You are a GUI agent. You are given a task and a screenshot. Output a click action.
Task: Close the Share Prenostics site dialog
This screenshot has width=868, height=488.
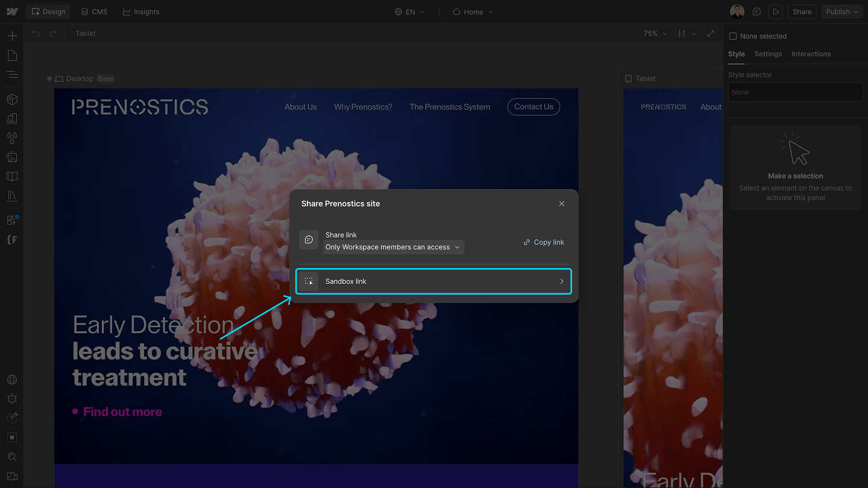(562, 204)
